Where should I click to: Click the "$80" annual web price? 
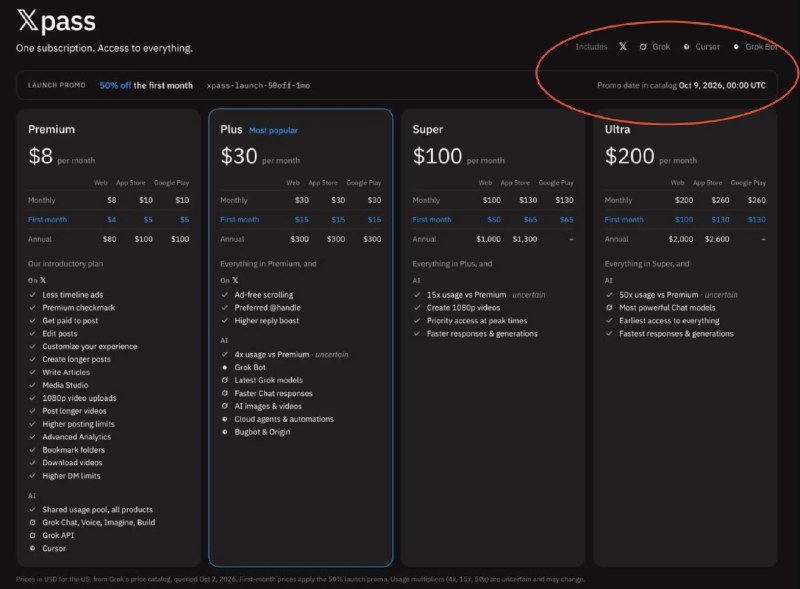coord(109,239)
